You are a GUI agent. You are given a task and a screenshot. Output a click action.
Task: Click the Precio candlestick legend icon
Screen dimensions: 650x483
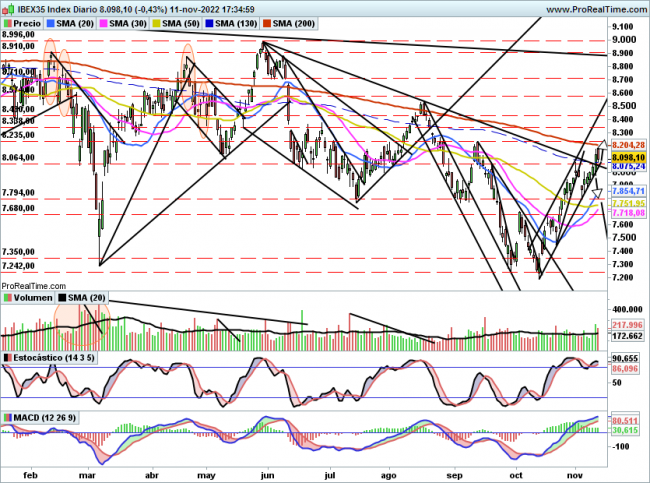tap(8, 21)
